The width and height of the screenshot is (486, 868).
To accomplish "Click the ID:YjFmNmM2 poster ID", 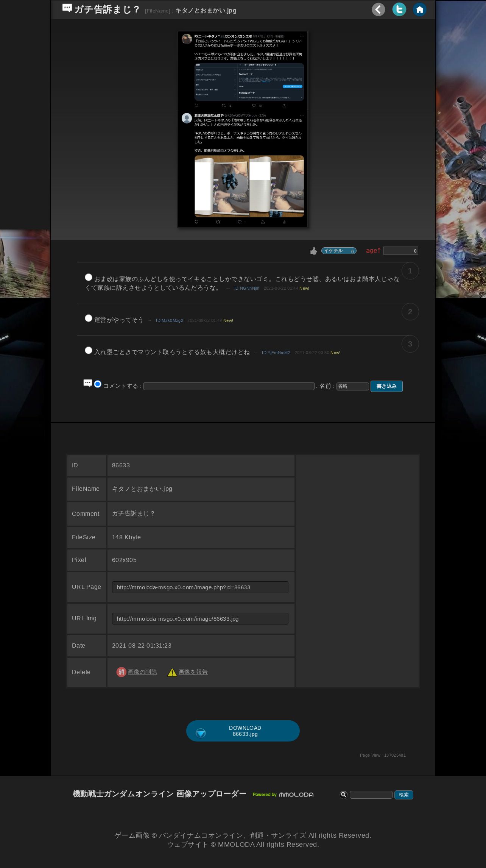I will click(276, 353).
